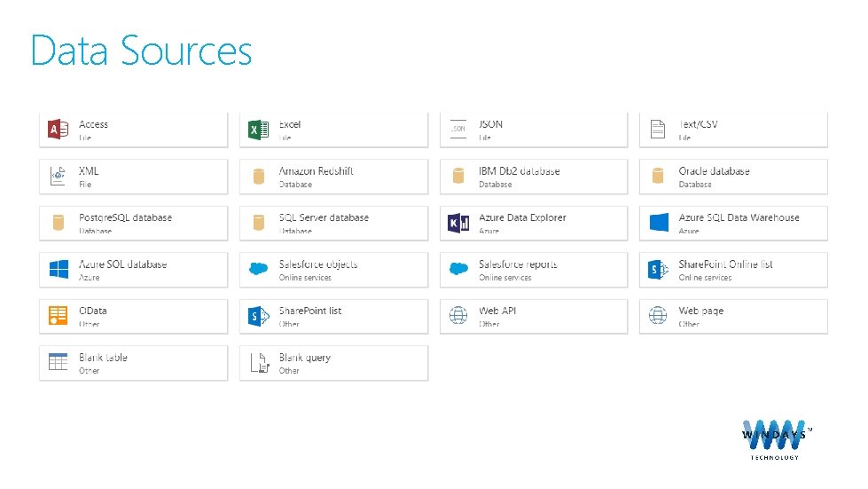Pick the Text/CSV source label

tap(699, 124)
